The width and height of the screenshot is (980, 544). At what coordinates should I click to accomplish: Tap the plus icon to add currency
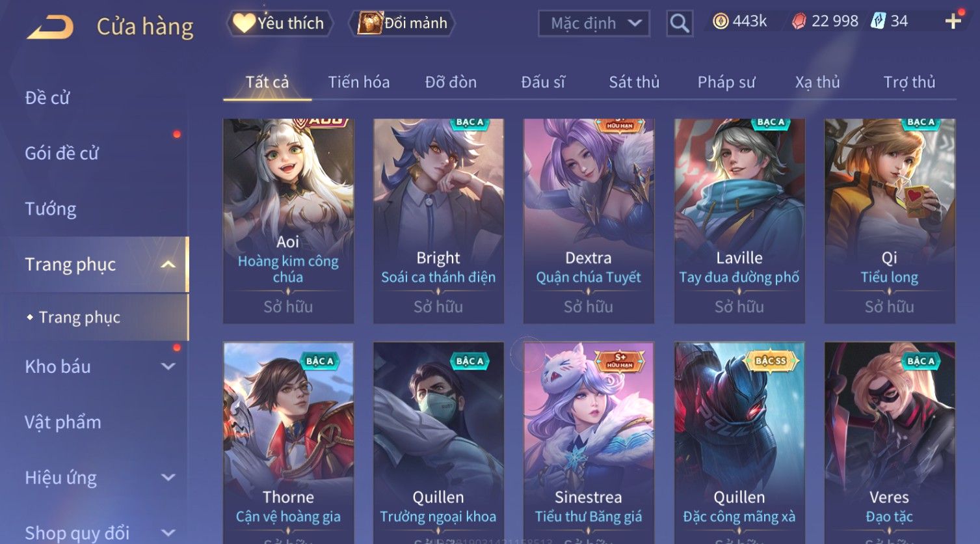point(953,21)
